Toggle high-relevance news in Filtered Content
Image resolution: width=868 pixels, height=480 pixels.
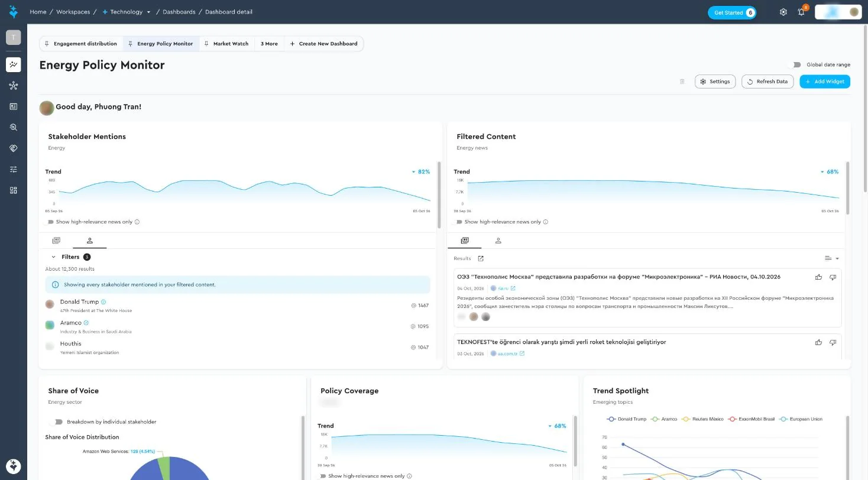pos(458,222)
